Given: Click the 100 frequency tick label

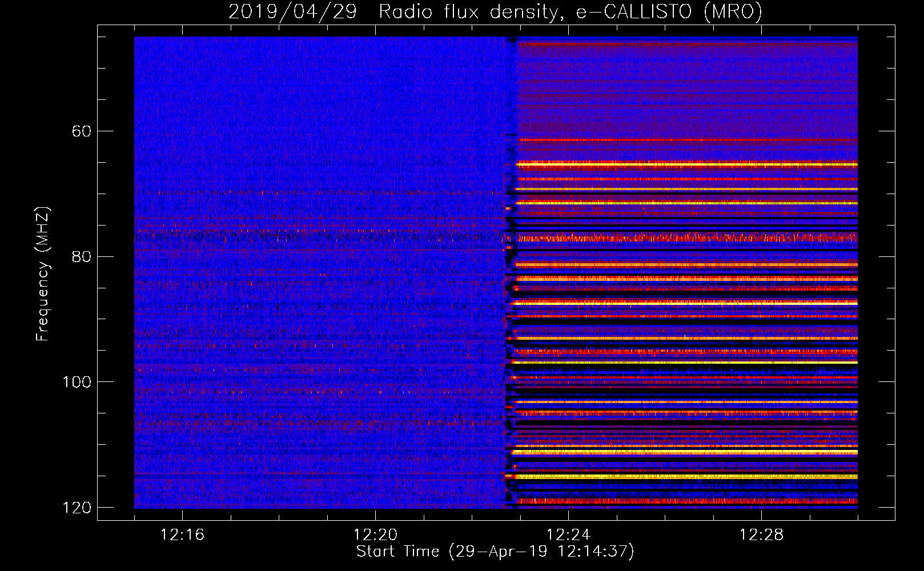Looking at the screenshot, I should click(x=77, y=382).
